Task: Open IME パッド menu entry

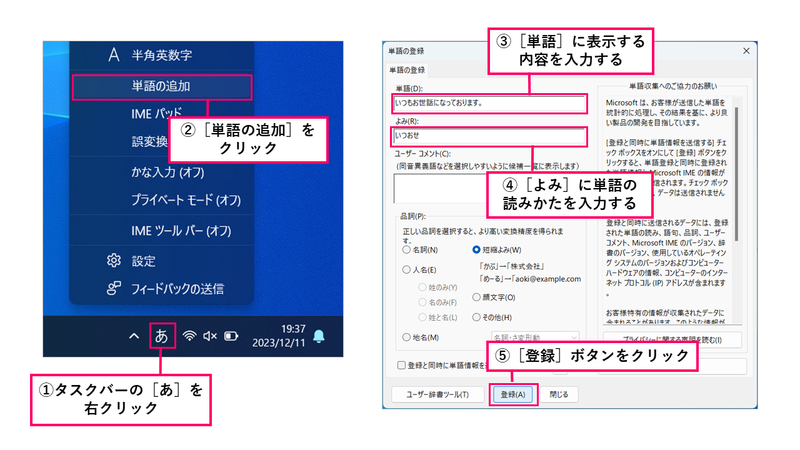Action: point(156,113)
